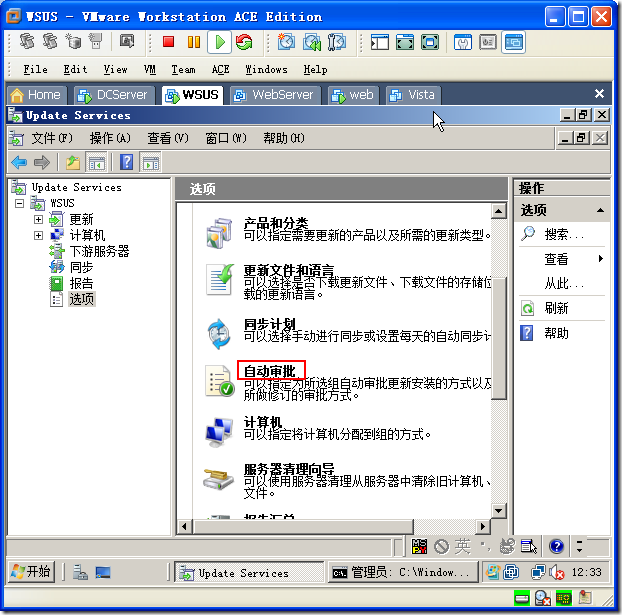Open the Snapshot Manager icon
This screenshot has height=615, width=622.
[x=337, y=42]
